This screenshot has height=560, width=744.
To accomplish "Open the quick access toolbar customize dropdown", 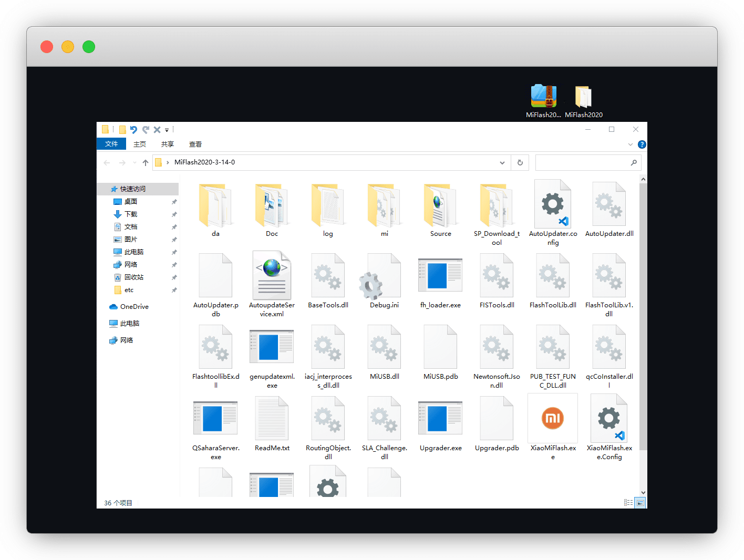I will tap(167, 130).
